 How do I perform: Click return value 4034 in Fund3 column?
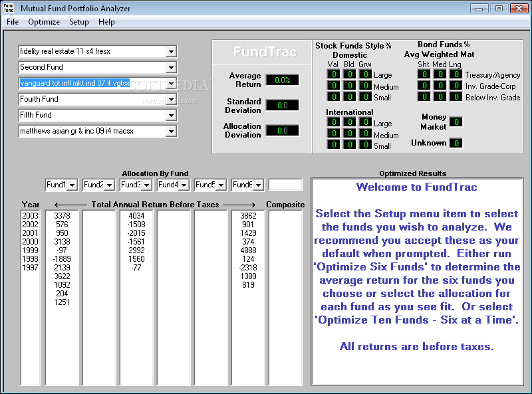point(136,216)
